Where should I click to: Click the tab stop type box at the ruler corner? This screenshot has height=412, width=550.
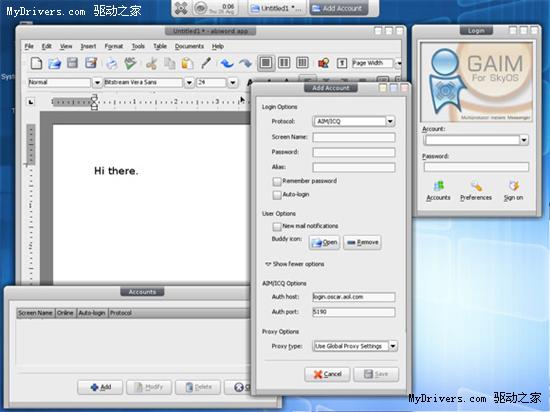click(31, 102)
